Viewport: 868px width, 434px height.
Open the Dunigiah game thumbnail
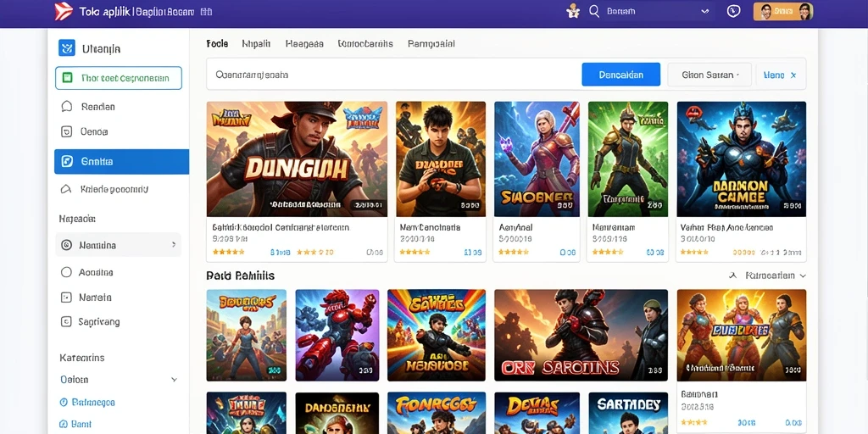point(297,159)
